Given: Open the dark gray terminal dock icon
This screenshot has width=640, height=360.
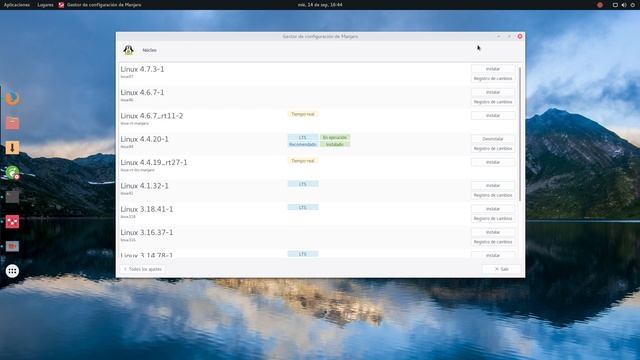Looking at the screenshot, I should coord(12,197).
